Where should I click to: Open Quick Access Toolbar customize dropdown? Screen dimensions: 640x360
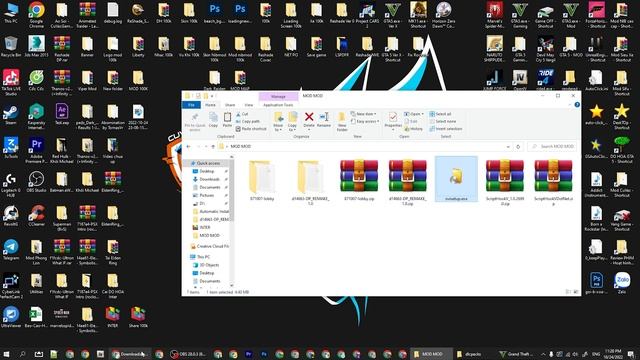[212, 96]
